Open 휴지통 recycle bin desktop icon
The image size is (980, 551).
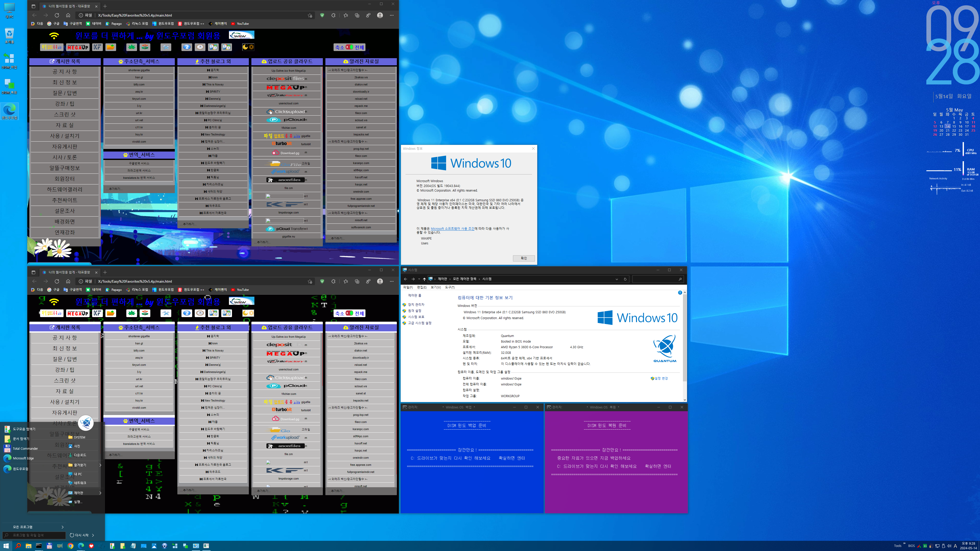pyautogui.click(x=9, y=36)
